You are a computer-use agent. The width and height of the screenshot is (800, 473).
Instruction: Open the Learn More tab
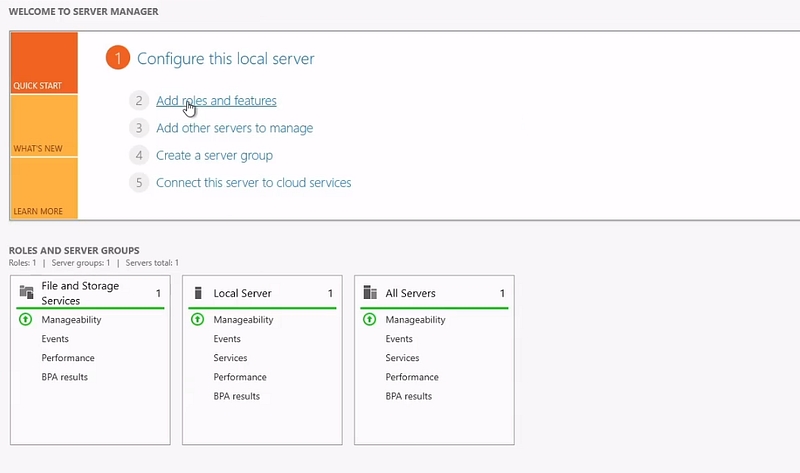coord(44,188)
